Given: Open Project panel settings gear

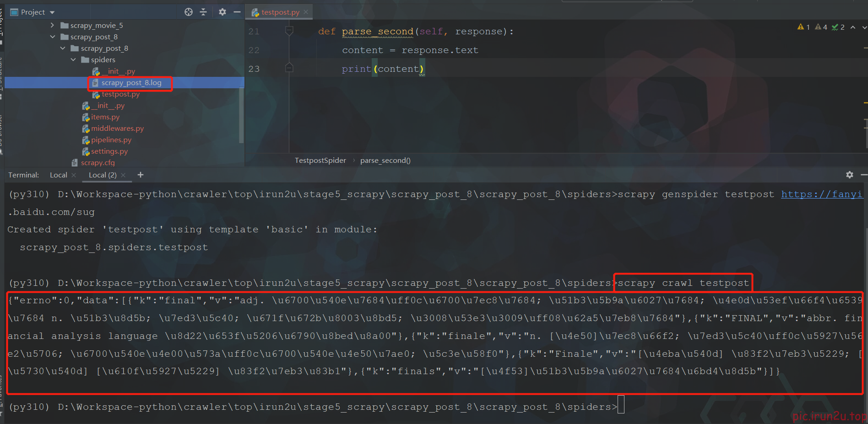Looking at the screenshot, I should pos(222,12).
